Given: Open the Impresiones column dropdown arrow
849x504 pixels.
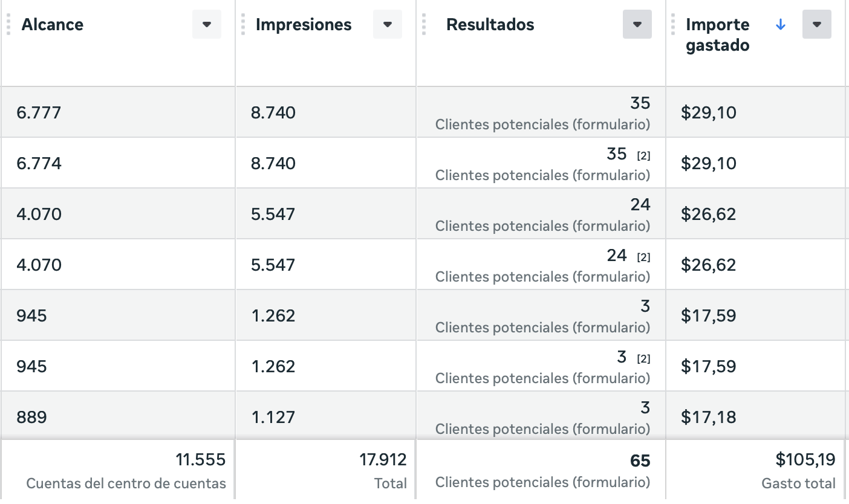Looking at the screenshot, I should (388, 25).
